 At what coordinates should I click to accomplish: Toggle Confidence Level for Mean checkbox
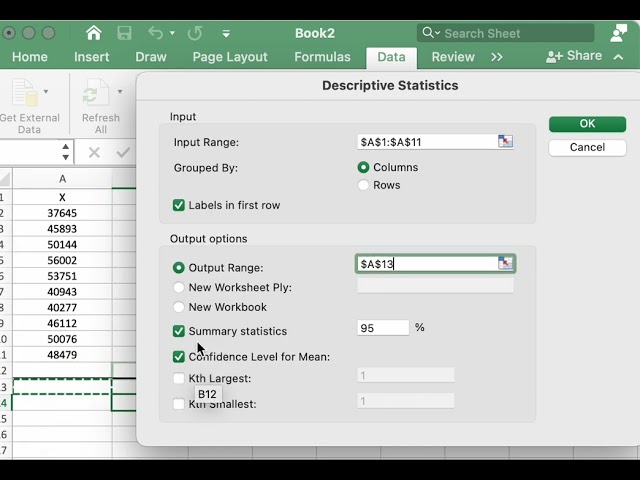[179, 357]
